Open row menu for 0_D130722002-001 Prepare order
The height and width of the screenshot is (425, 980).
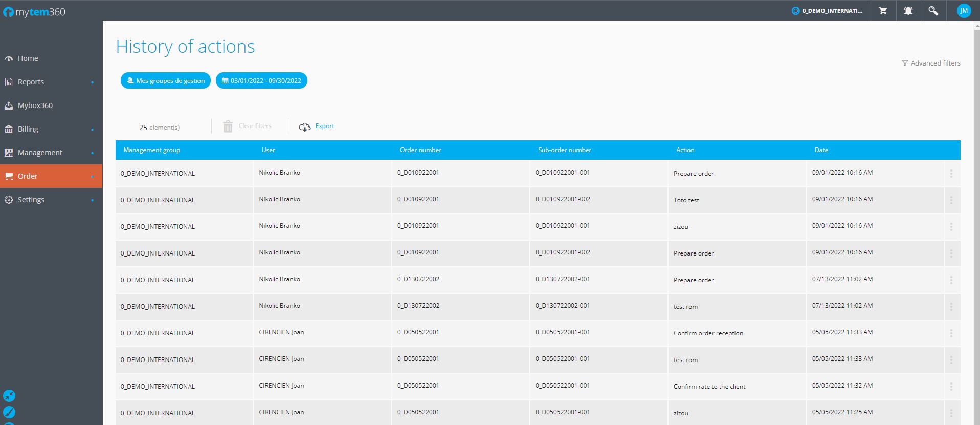(x=951, y=280)
